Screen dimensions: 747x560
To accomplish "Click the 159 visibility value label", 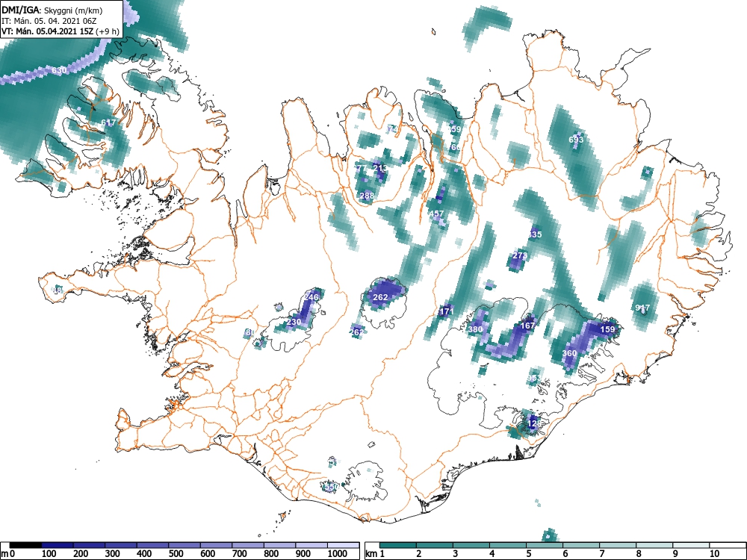I will 607,329.
